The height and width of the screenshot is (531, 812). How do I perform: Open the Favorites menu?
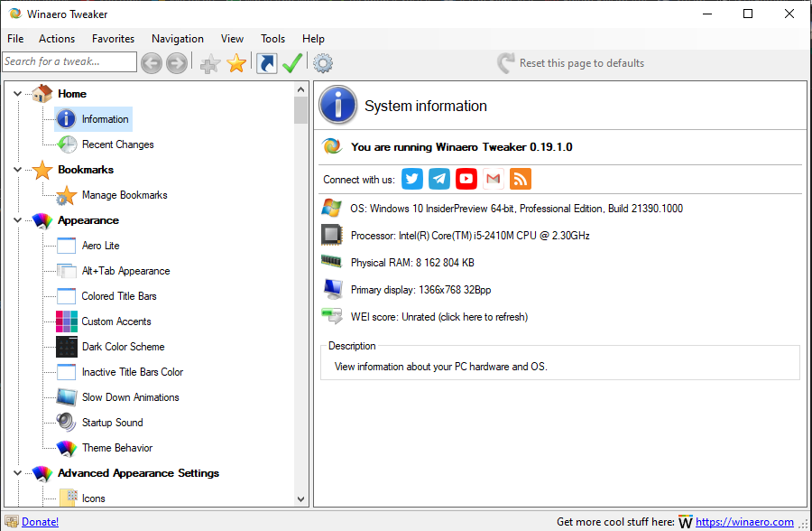pyautogui.click(x=113, y=38)
